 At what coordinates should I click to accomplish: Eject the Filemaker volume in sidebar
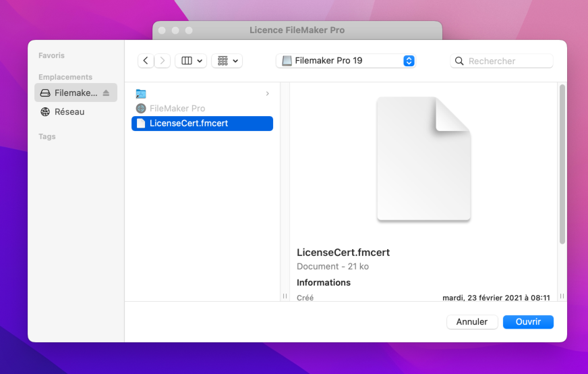click(106, 93)
